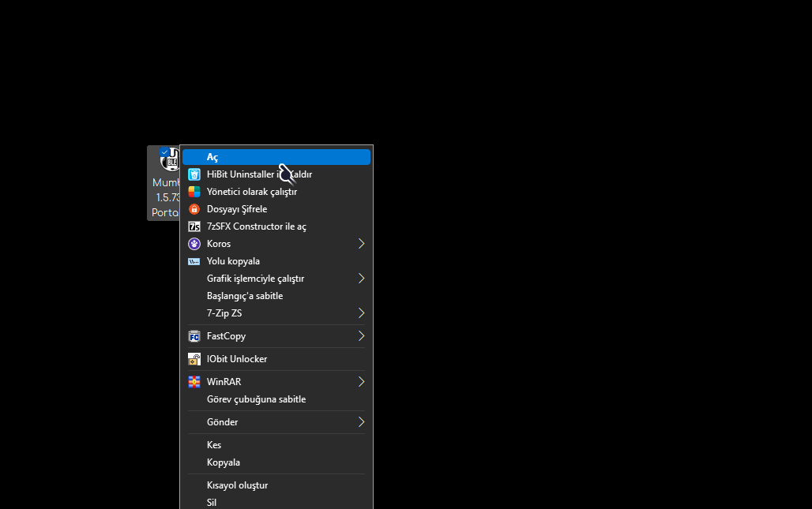Viewport: 812px width, 509px height.
Task: Choose IObit Unlocker entry
Action: point(276,359)
